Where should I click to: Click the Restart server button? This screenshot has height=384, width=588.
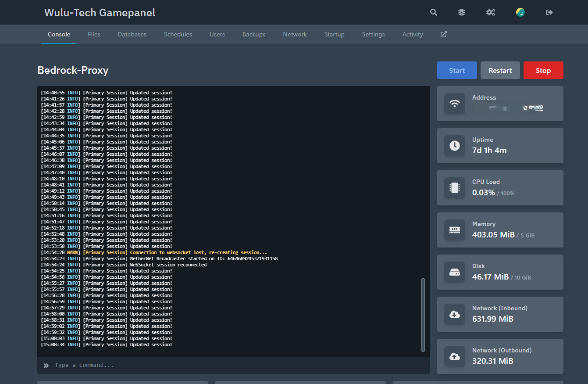pos(500,70)
